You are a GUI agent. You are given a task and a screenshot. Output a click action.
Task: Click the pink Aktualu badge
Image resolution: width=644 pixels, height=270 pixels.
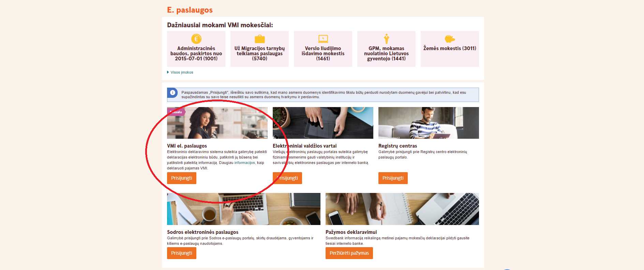point(176,112)
